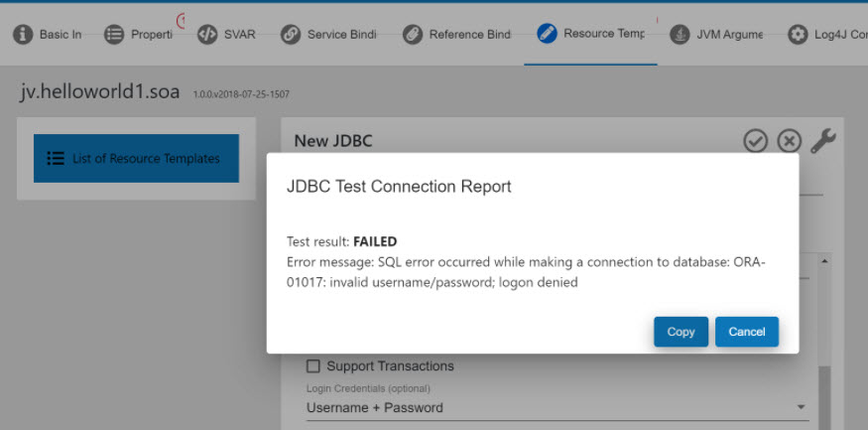Open List of Resource Templates
This screenshot has height=430, width=868.
[136, 158]
